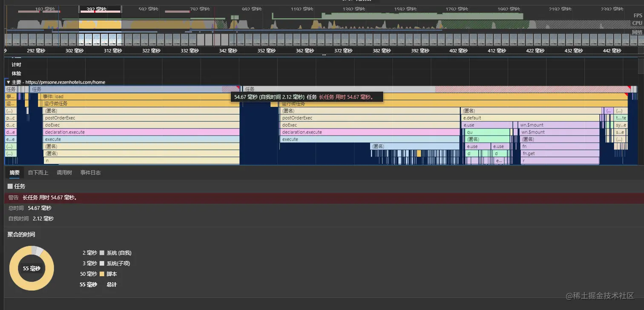The image size is (644, 310).
Task: Switch to the 摘要 tab
Action: (14, 173)
